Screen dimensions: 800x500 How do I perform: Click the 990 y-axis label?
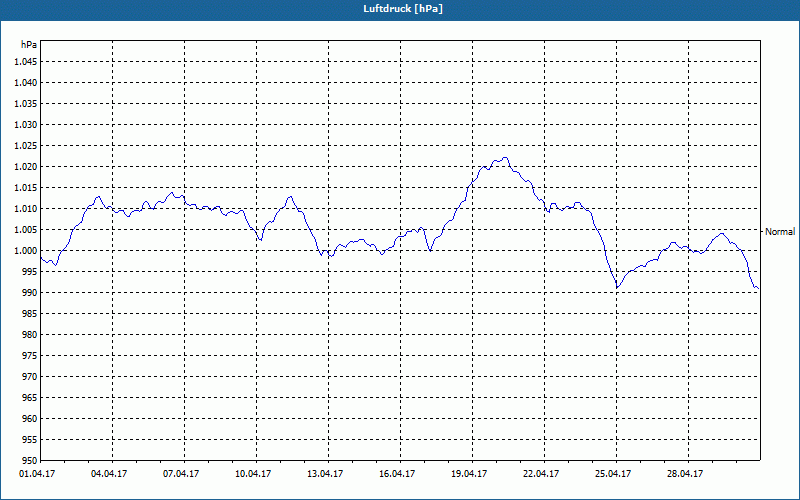coord(31,293)
